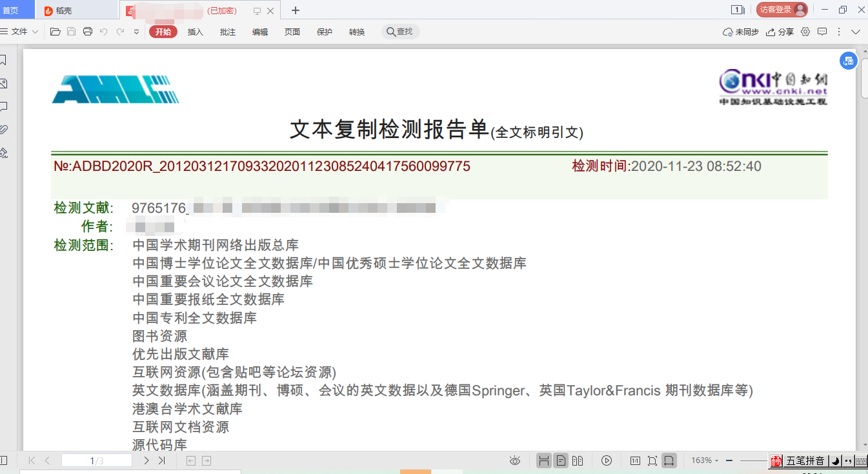Click the undo arrow icon

coord(104,32)
